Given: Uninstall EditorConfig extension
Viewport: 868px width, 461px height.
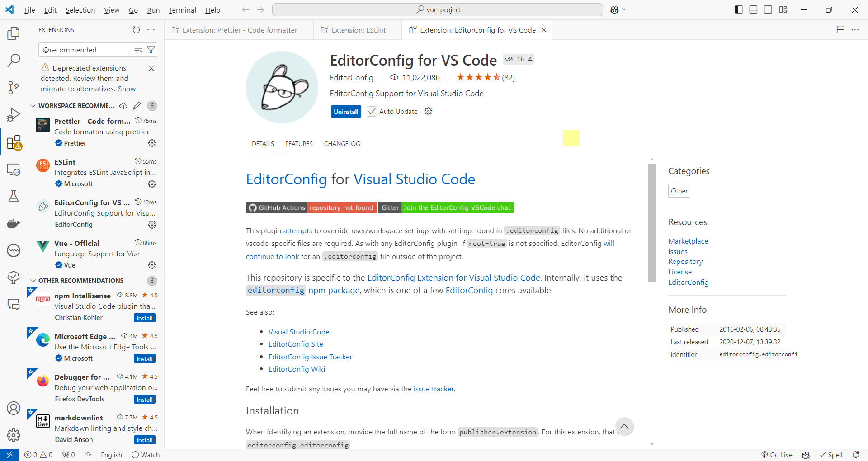Looking at the screenshot, I should [346, 112].
